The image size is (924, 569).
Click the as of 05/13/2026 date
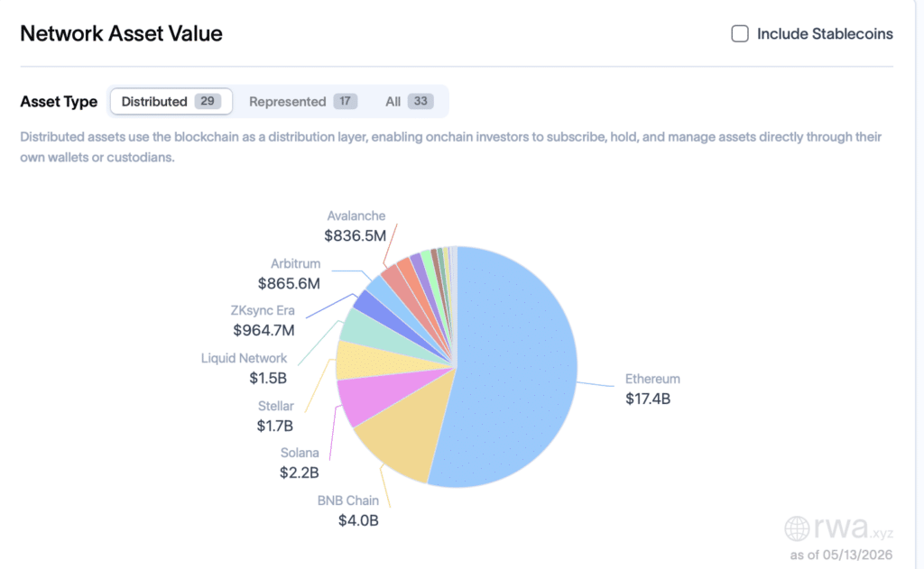841,555
